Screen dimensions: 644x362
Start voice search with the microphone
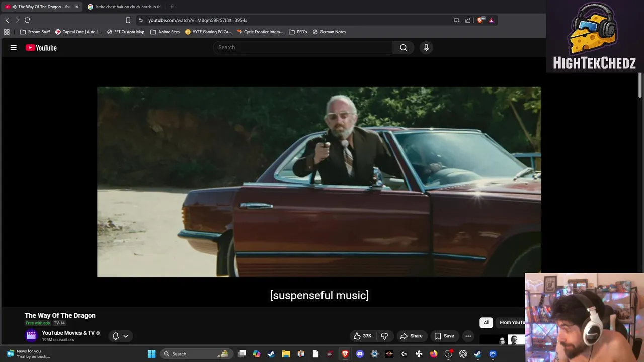pyautogui.click(x=426, y=47)
